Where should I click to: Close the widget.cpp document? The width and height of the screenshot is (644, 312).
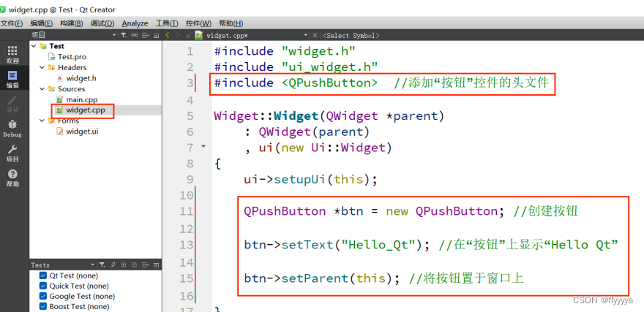point(315,35)
